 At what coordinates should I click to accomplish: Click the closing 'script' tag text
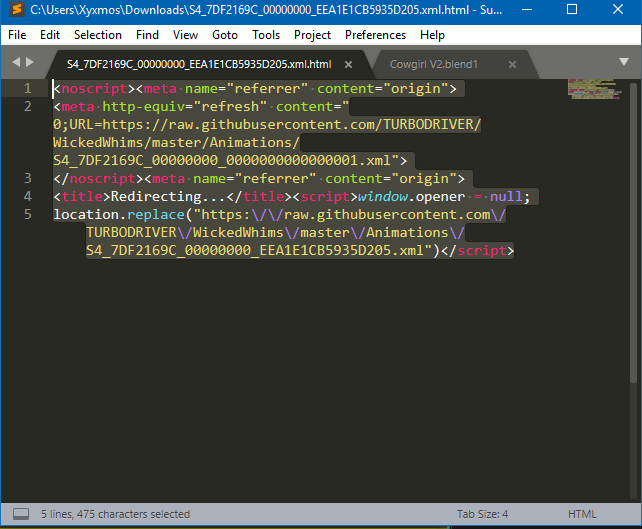(x=482, y=251)
